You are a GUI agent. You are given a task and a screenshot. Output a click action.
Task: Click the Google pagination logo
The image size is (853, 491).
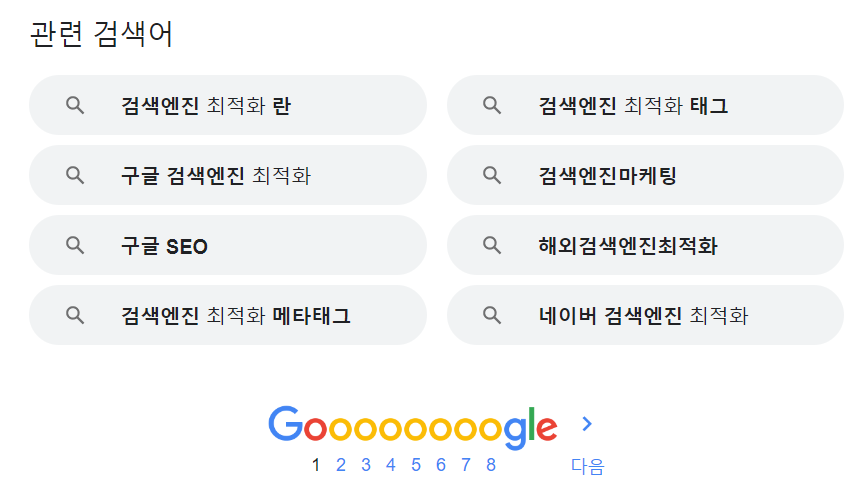tap(412, 426)
